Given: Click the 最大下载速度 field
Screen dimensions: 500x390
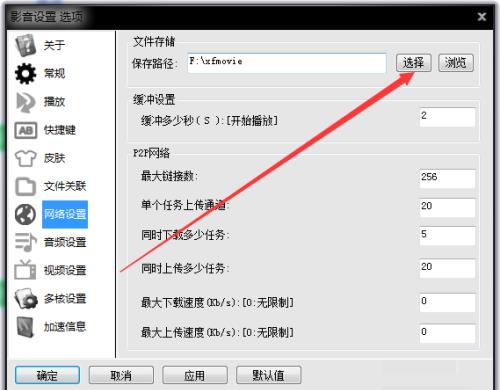Looking at the screenshot, I should pyautogui.click(x=448, y=303).
